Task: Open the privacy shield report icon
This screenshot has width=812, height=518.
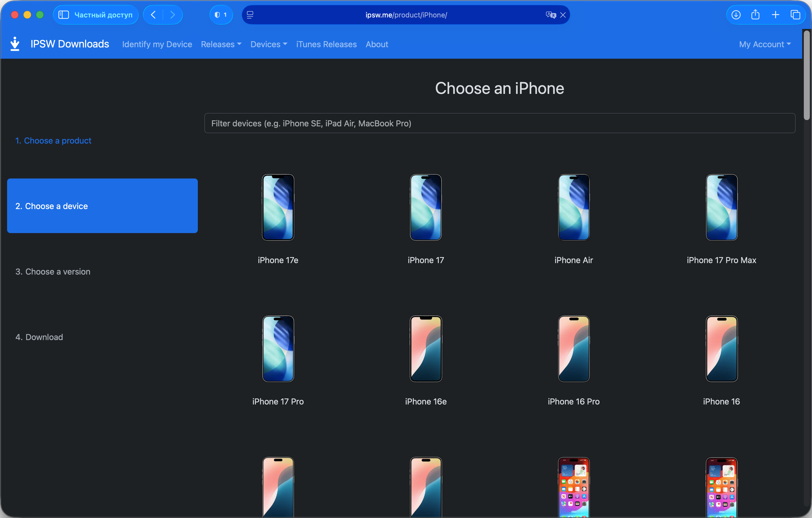Action: 221,15
